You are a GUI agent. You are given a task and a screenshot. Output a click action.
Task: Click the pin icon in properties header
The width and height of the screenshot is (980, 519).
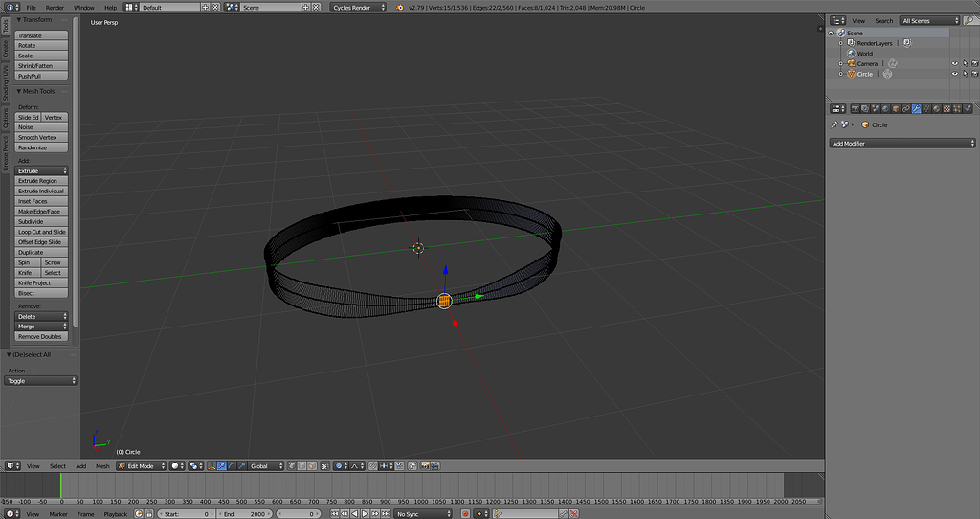click(x=834, y=124)
